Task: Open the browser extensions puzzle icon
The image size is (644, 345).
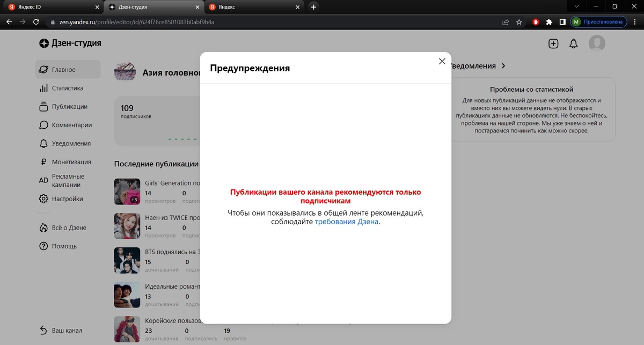Action: [549, 22]
